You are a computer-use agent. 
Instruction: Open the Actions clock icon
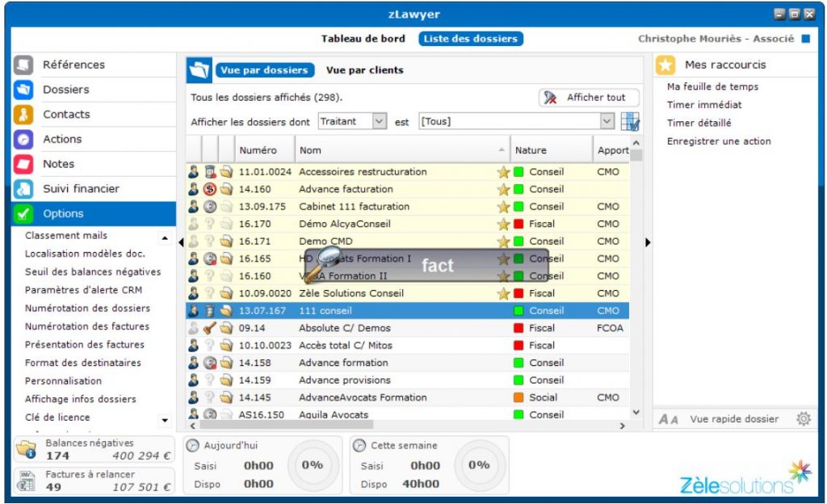[23, 140]
